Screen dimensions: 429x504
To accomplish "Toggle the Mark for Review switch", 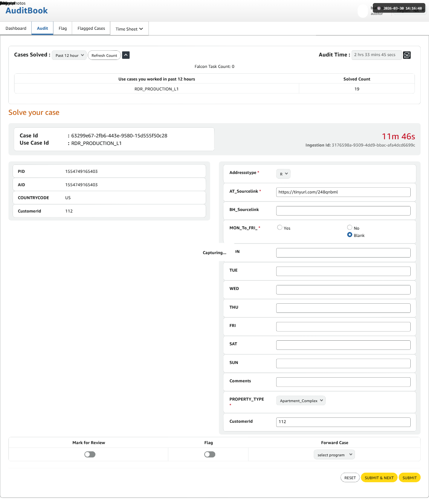I will pos(90,454).
